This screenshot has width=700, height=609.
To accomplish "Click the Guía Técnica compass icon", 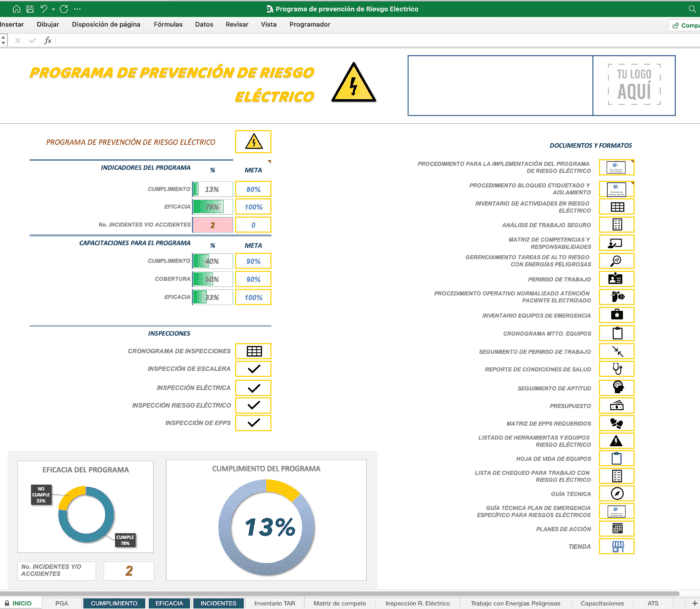I will [617, 494].
